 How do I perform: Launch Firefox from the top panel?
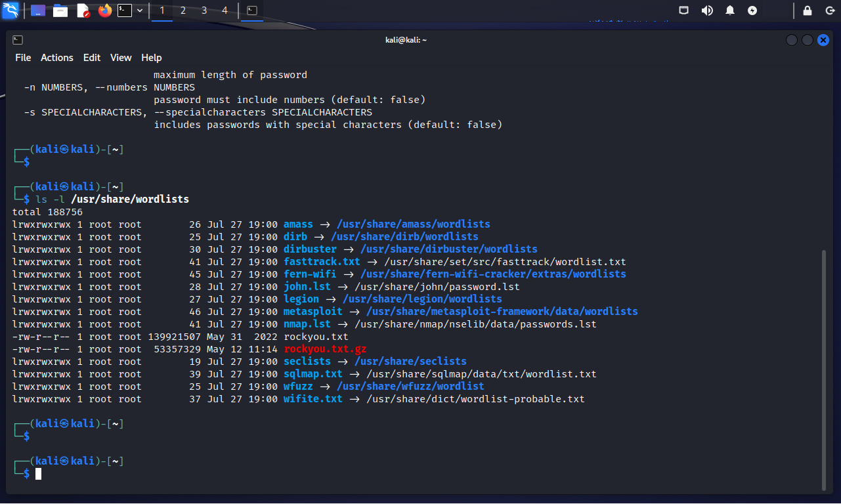click(x=104, y=10)
